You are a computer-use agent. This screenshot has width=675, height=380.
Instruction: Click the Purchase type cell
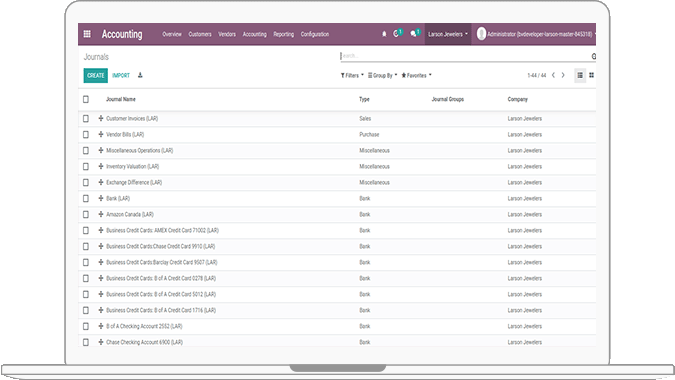369,134
